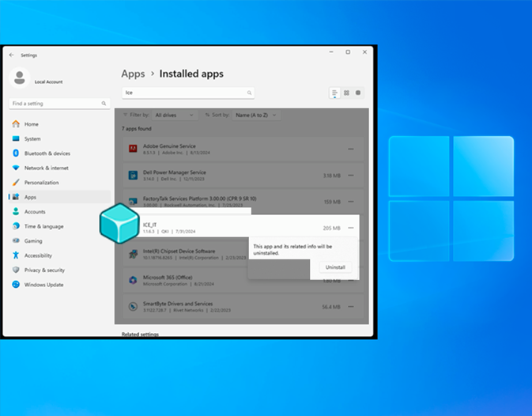This screenshot has height=416, width=532.
Task: Maximize the Settings window
Action: tap(348, 52)
